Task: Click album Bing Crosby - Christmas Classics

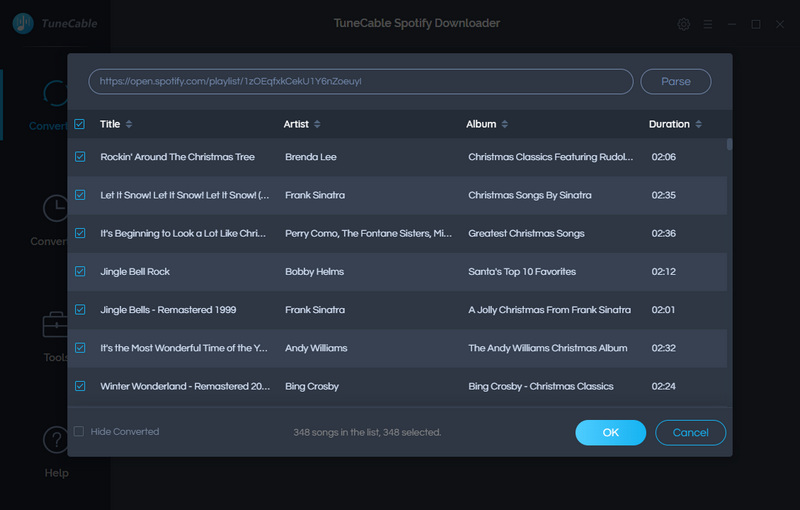Action: click(x=541, y=386)
